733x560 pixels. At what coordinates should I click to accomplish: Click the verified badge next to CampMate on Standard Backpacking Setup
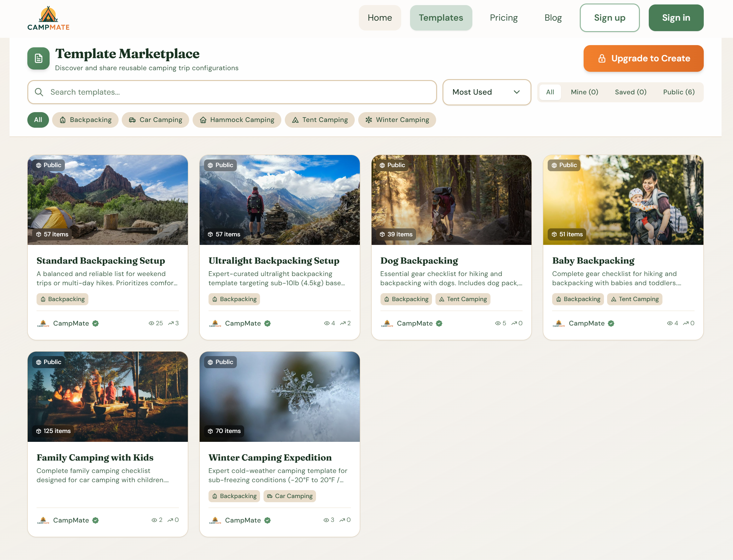point(95,323)
